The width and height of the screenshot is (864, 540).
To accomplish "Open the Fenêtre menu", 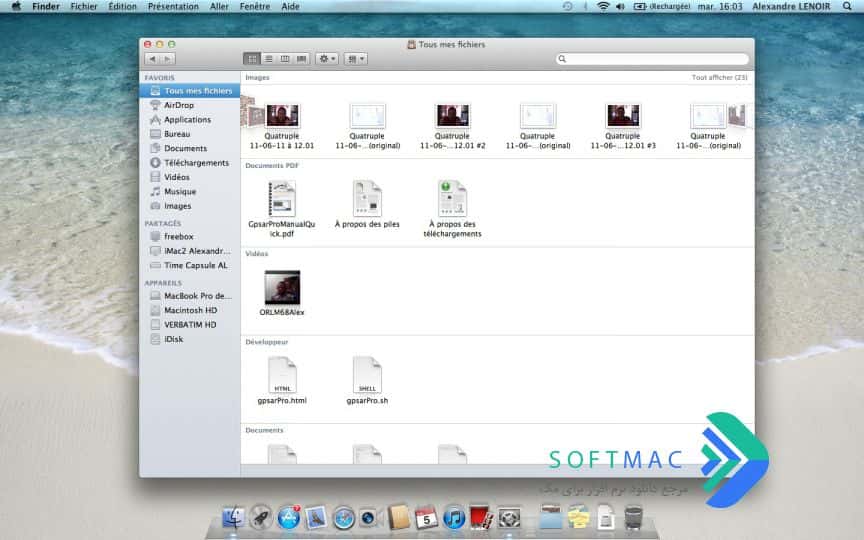I will click(x=255, y=7).
